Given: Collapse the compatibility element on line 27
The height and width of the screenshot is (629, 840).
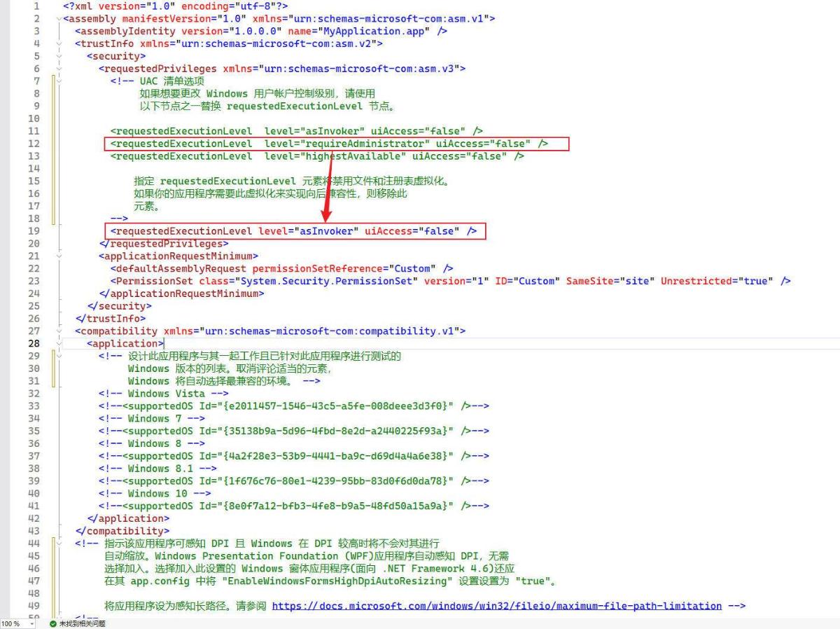Looking at the screenshot, I should (57, 331).
